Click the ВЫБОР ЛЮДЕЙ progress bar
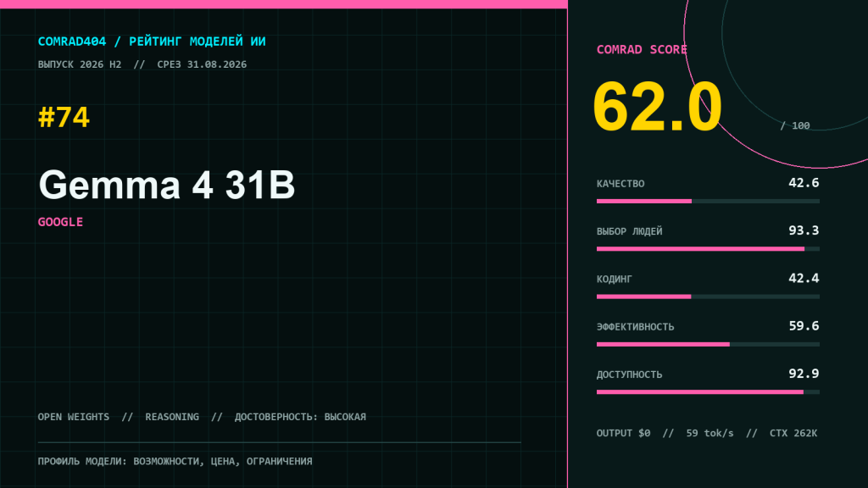Image resolution: width=868 pixels, height=488 pixels. [708, 249]
